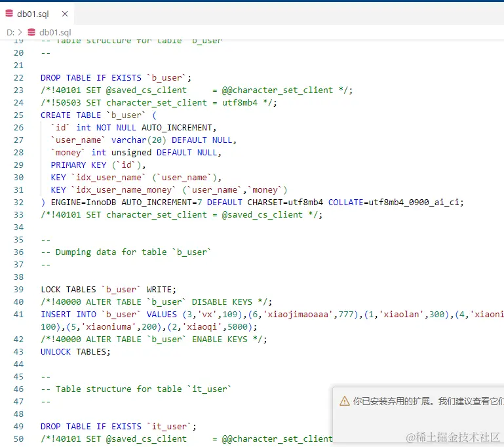The height and width of the screenshot is (447, 504).
Task: Click "-- Dumping data for table `b_user`" comment
Action: 126,252
